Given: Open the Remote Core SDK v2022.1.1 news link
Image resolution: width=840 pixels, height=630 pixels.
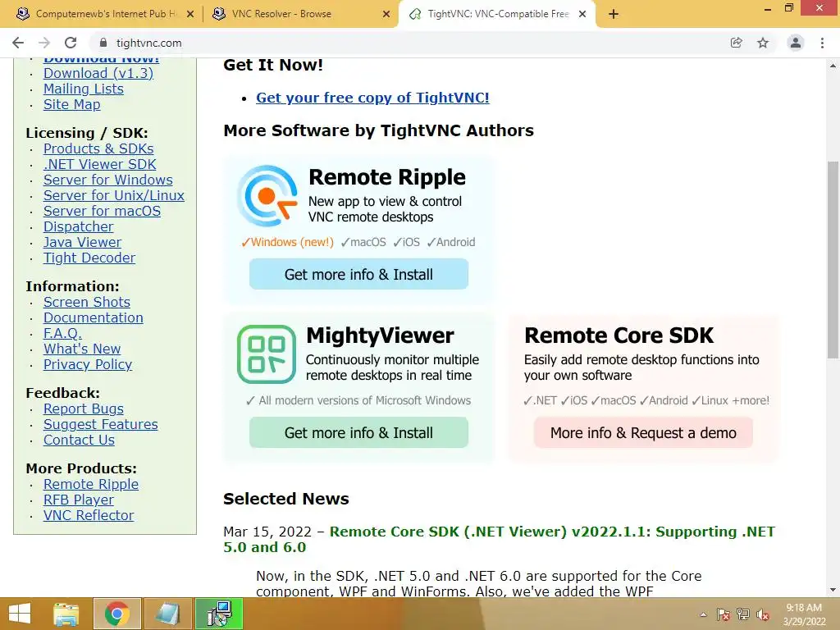Looking at the screenshot, I should pos(499,540).
